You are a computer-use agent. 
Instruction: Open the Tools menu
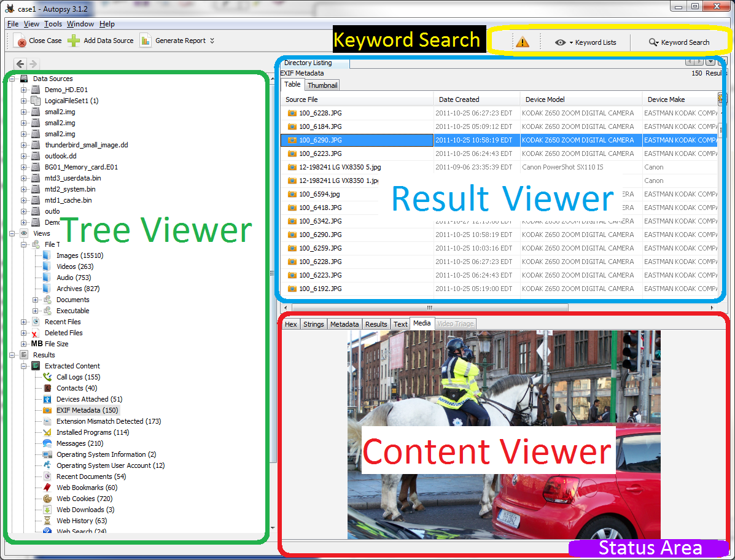(53, 24)
